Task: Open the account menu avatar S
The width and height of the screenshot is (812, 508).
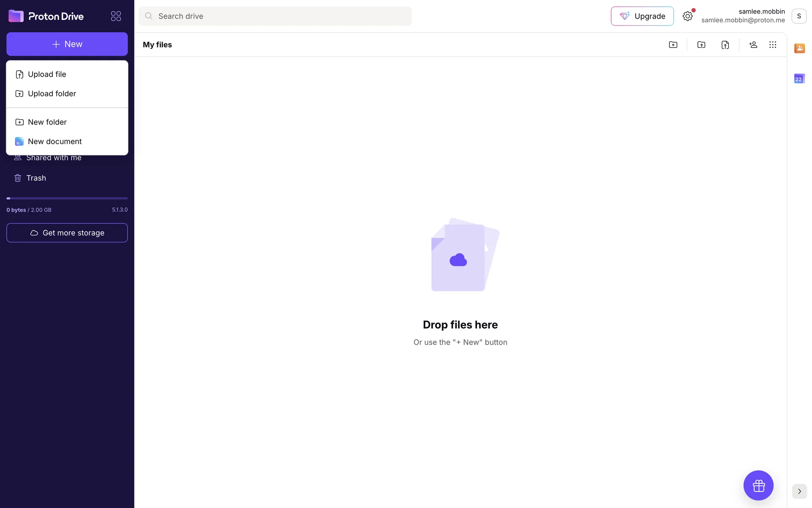Action: pos(799,16)
